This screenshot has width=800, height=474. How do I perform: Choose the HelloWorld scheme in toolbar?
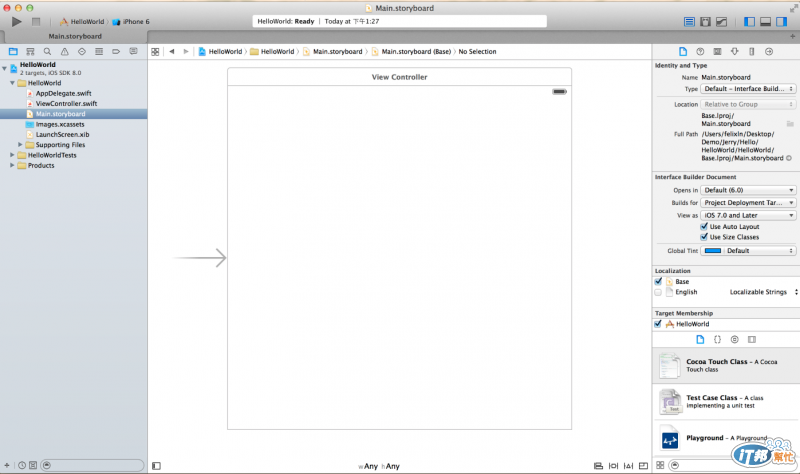coord(82,21)
